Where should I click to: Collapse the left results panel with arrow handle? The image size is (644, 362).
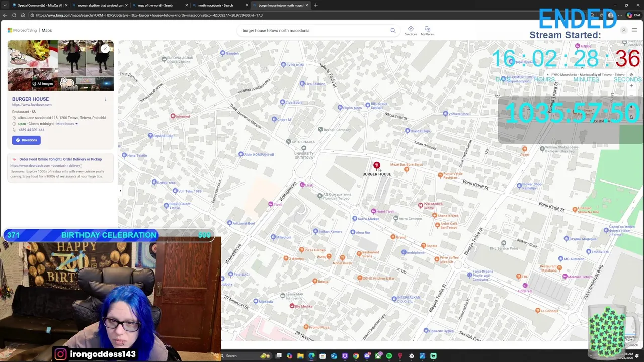(x=120, y=191)
